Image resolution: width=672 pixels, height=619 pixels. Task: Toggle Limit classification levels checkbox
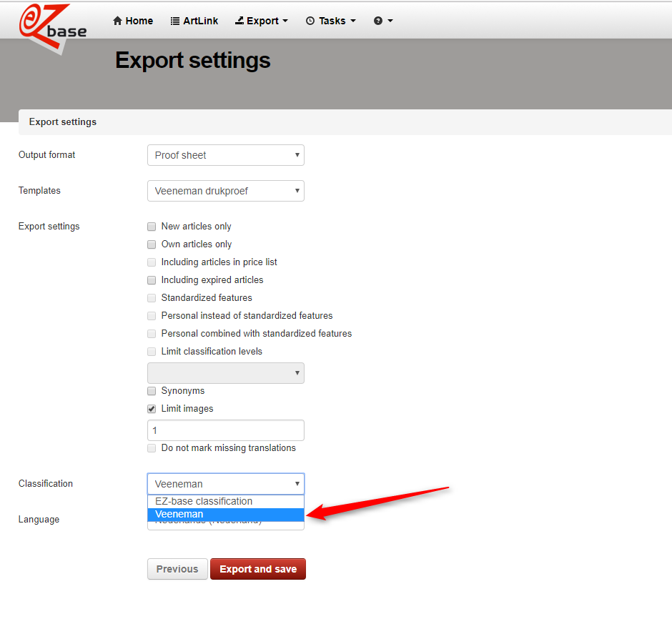click(152, 352)
